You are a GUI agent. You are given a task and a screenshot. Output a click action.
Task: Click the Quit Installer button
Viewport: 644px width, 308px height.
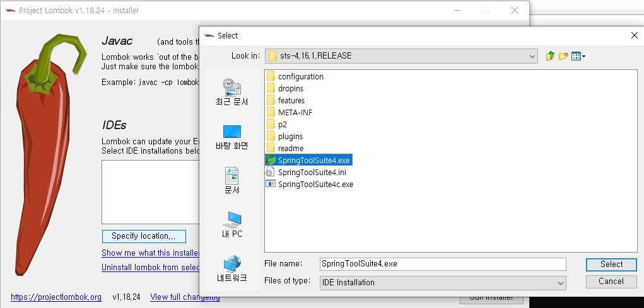point(491,299)
